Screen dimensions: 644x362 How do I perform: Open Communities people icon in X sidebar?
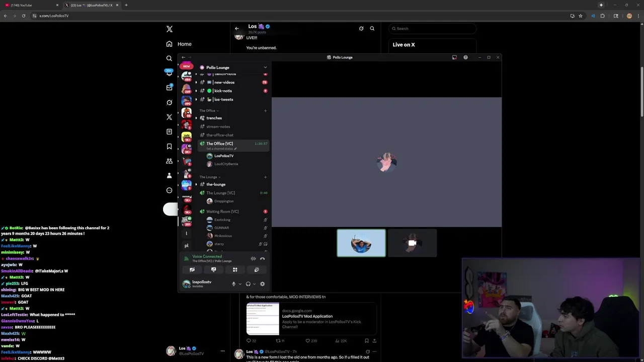coord(169,161)
